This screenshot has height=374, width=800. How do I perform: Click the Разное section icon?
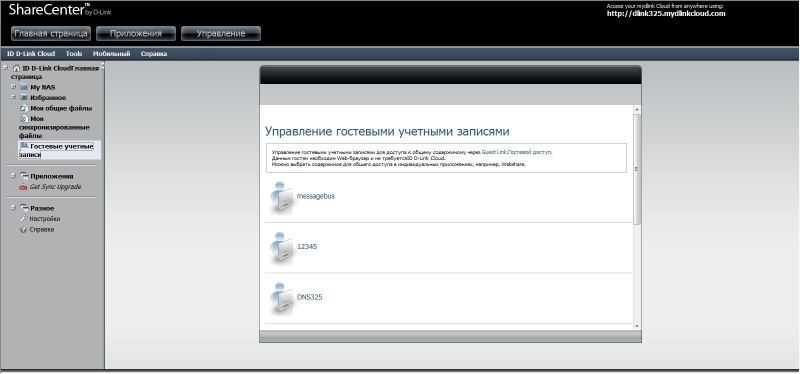pyautogui.click(x=24, y=208)
